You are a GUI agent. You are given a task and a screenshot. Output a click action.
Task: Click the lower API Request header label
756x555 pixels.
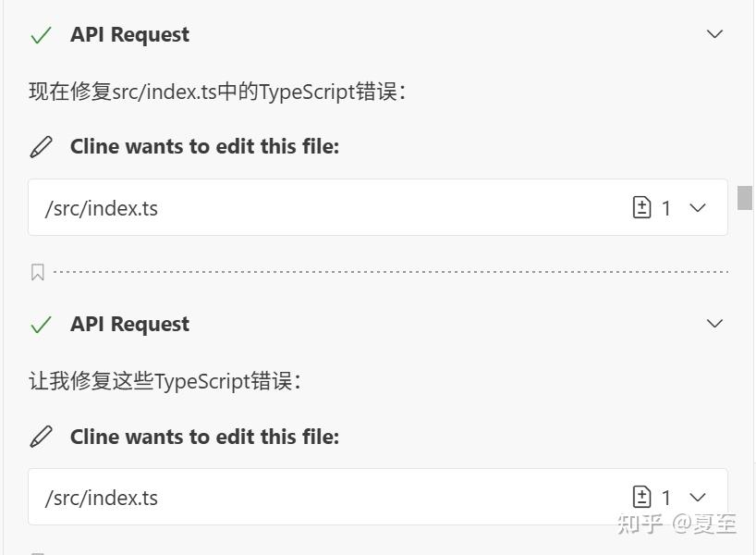[129, 325]
